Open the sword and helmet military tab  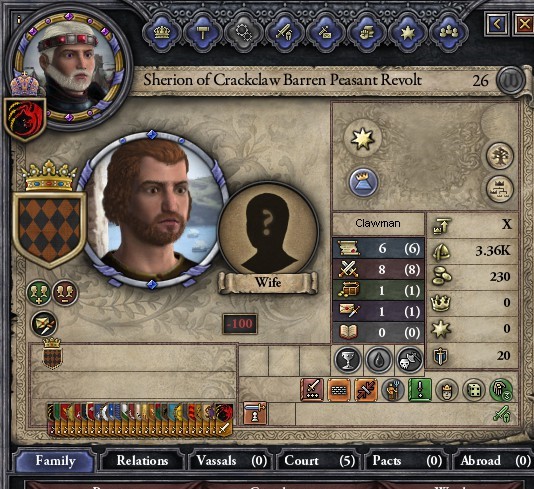pos(285,33)
